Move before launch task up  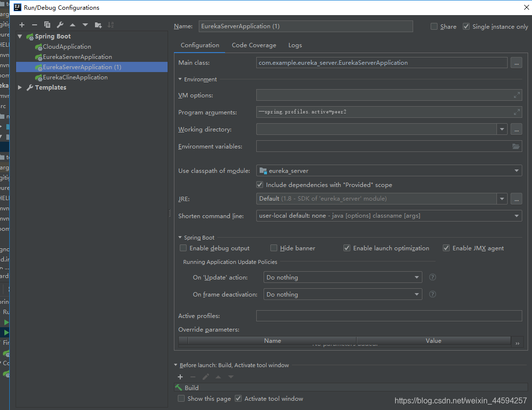click(x=218, y=377)
